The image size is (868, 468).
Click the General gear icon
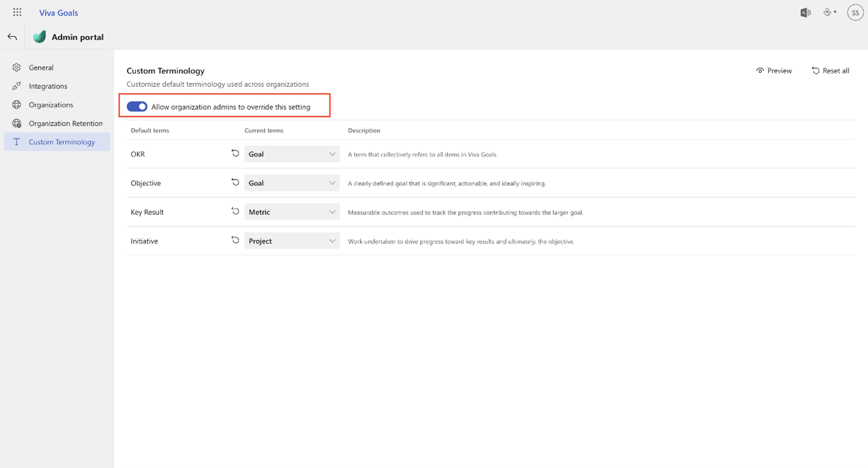(16, 67)
